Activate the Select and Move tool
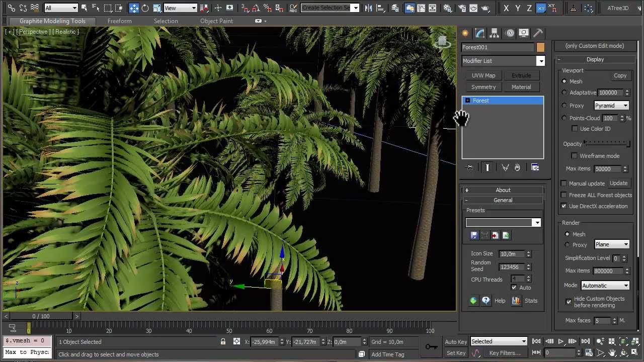 pos(134,8)
